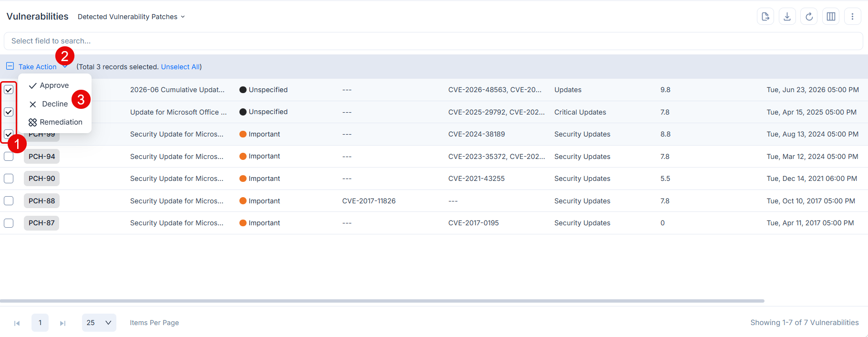Click the 2026-06 Cumulative Updat... title
This screenshot has height=337, width=868.
(177, 90)
